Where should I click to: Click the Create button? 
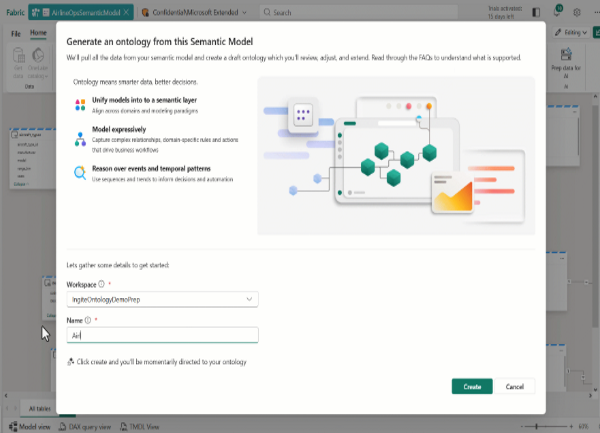[x=472, y=386]
